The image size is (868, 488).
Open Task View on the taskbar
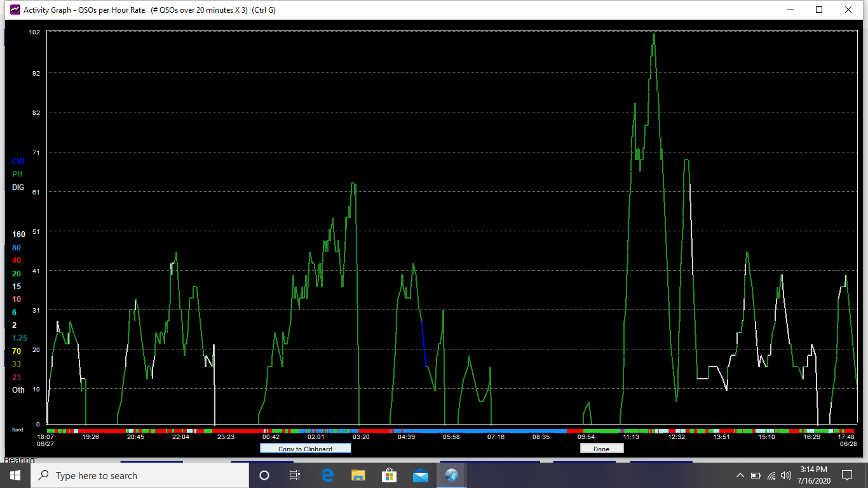[295, 475]
